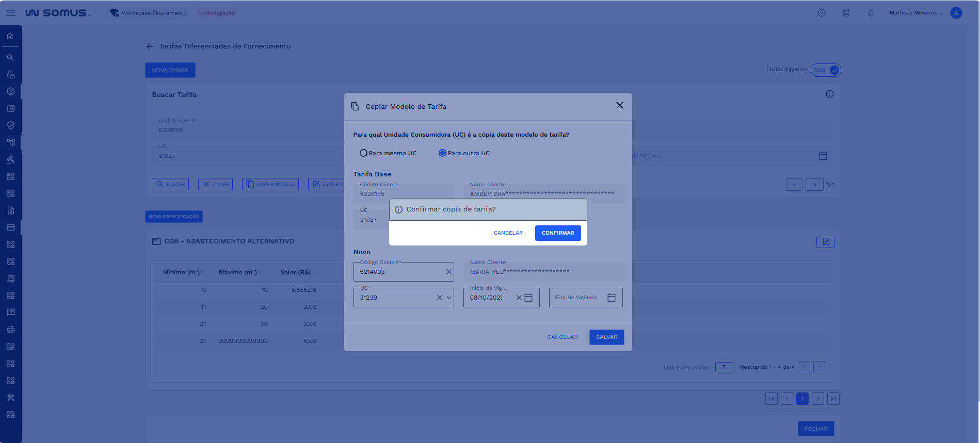
Task: Open the Fim de Vigência calendar icon
Action: (612, 298)
